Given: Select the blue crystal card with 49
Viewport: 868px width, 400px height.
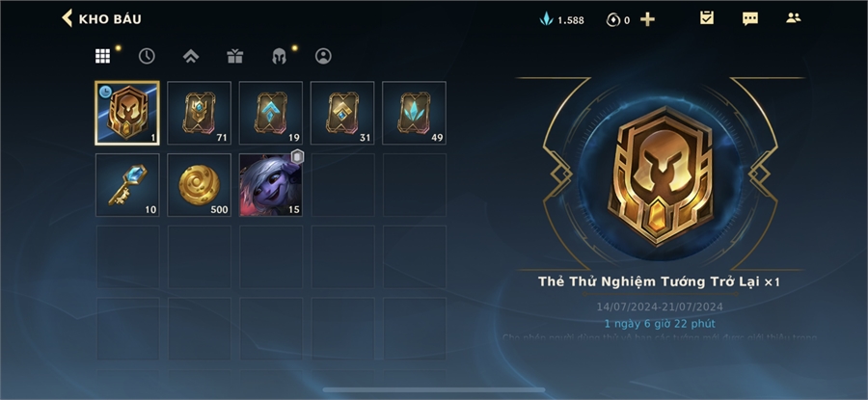Looking at the screenshot, I should point(414,113).
